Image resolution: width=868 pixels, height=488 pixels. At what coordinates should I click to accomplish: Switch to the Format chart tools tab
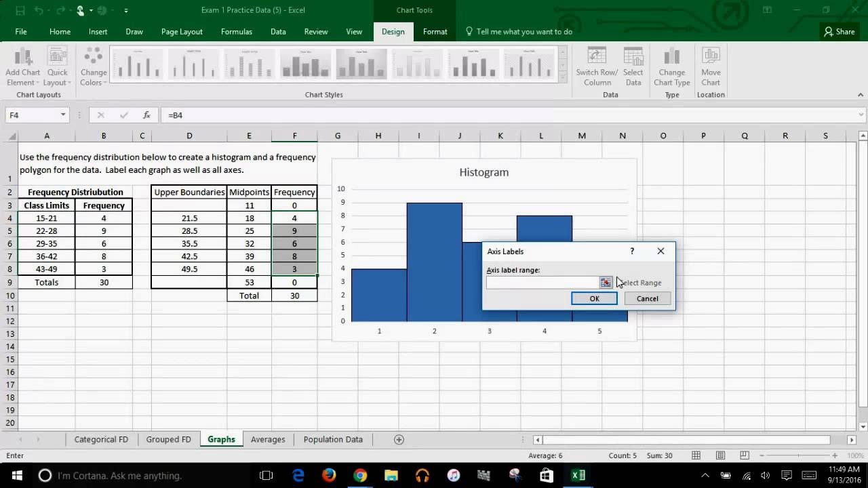[435, 32]
